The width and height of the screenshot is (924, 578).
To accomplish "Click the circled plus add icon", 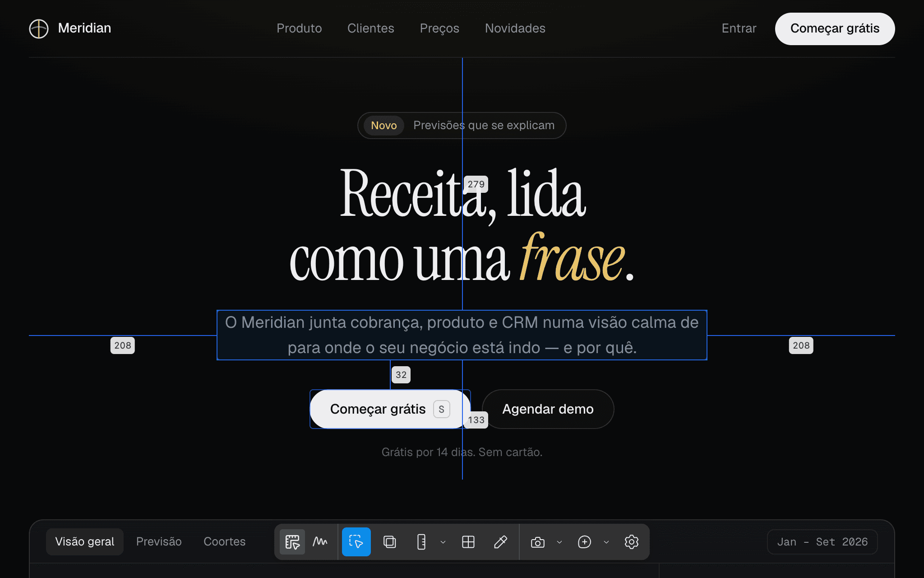I will point(585,542).
